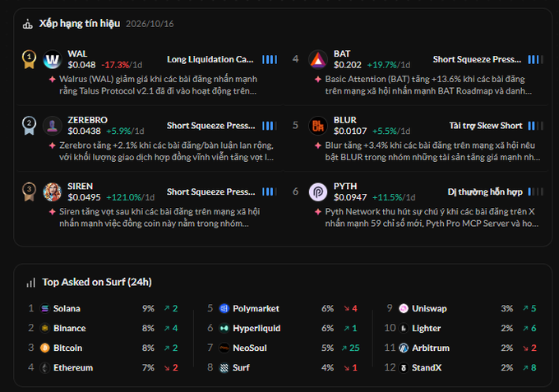Image resolution: width=559 pixels, height=392 pixels.
Task: Select the Solana row name
Action: (67, 308)
